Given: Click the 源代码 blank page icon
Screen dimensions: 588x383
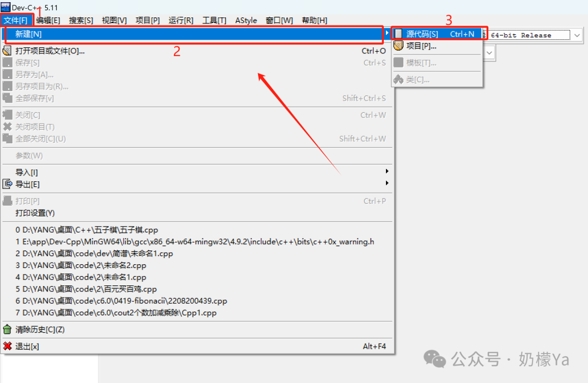Looking at the screenshot, I should pos(399,34).
